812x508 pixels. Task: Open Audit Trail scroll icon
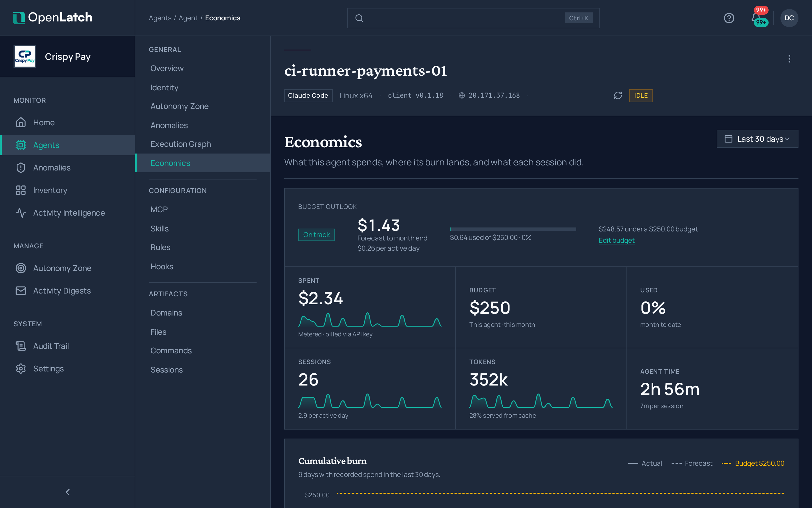tap(21, 346)
